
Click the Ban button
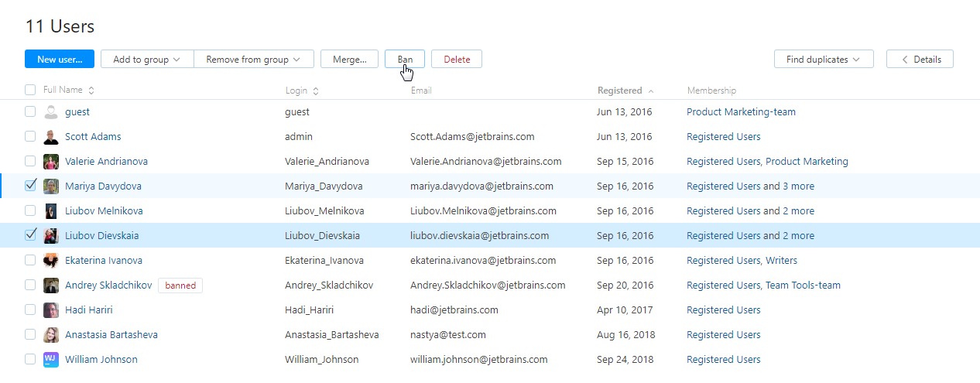pyautogui.click(x=405, y=60)
